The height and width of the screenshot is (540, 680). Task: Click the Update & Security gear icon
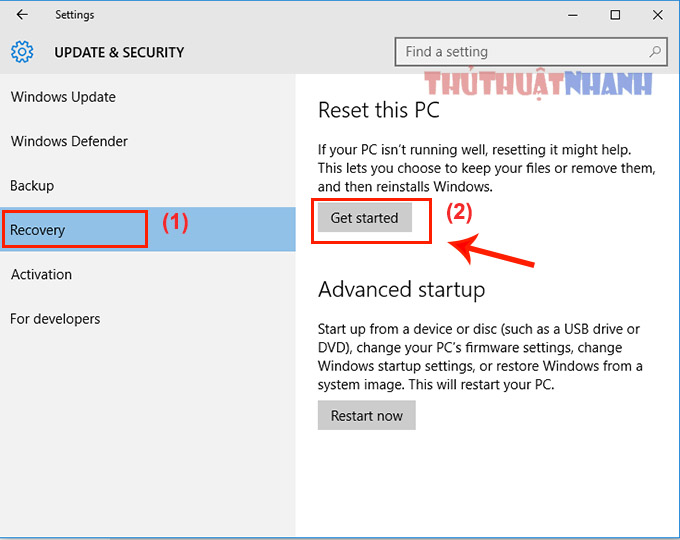[22, 52]
